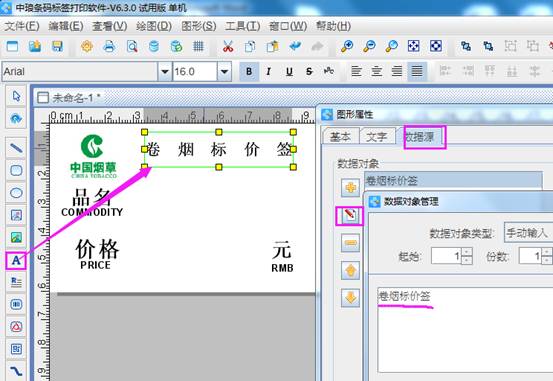Open the Arial font name dropdown
The image size is (553, 381).
tap(164, 72)
